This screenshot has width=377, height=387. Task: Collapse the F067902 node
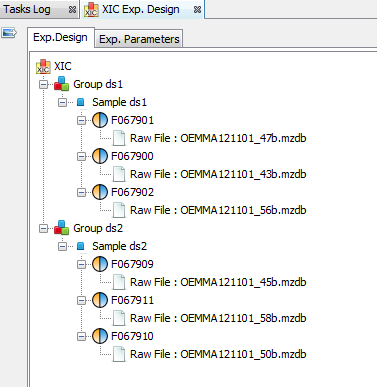point(81,192)
